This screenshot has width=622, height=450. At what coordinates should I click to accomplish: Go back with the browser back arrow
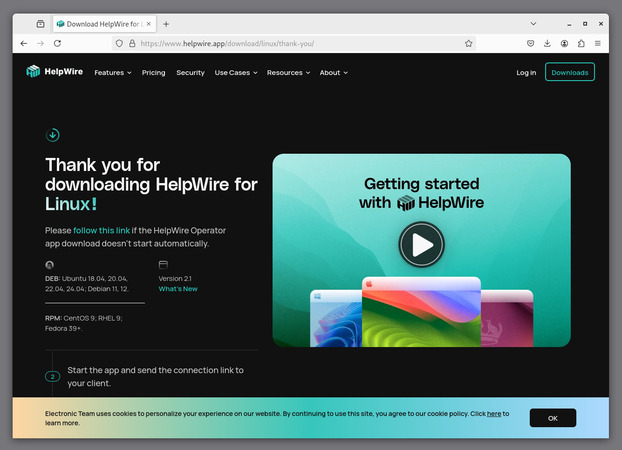pos(24,43)
